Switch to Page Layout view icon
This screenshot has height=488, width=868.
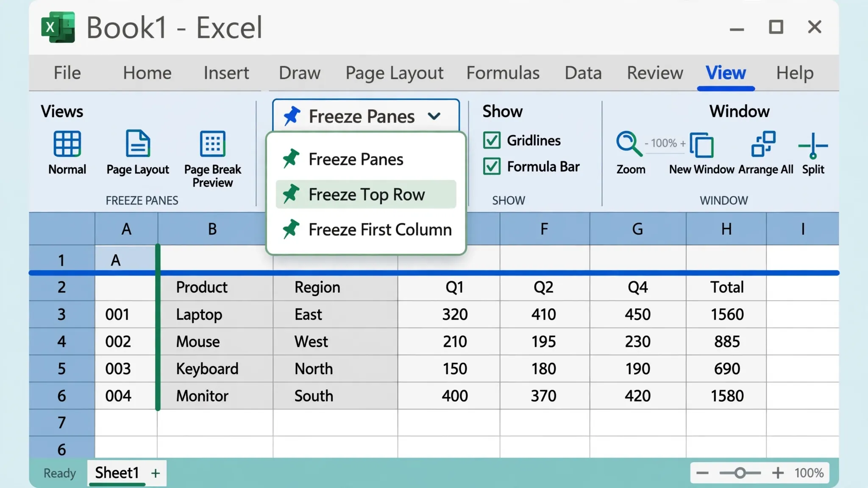pos(138,144)
